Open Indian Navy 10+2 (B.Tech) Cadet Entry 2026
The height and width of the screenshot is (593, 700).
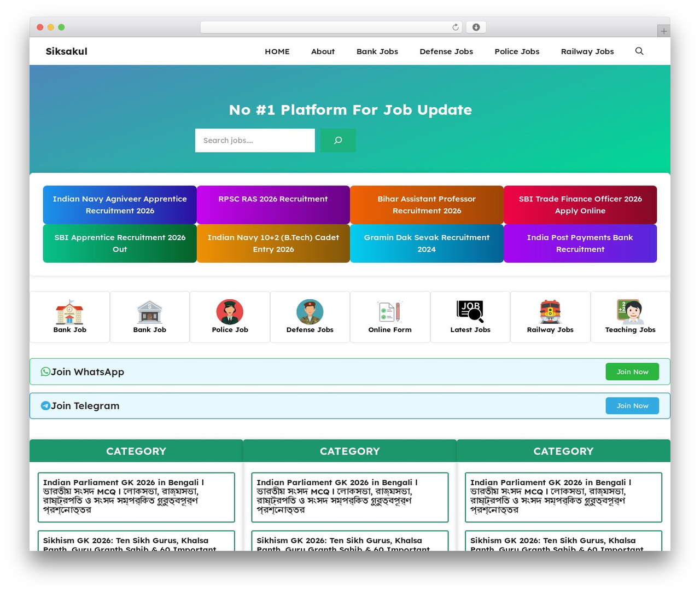273,243
